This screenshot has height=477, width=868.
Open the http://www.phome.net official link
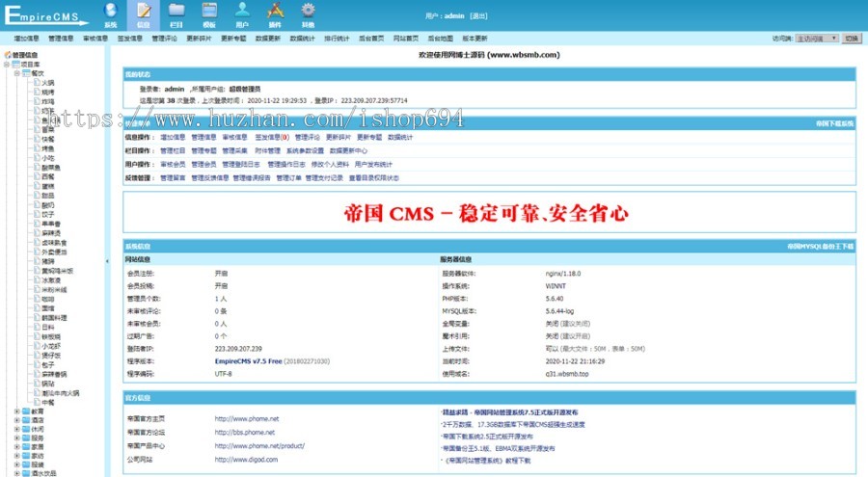246,418
